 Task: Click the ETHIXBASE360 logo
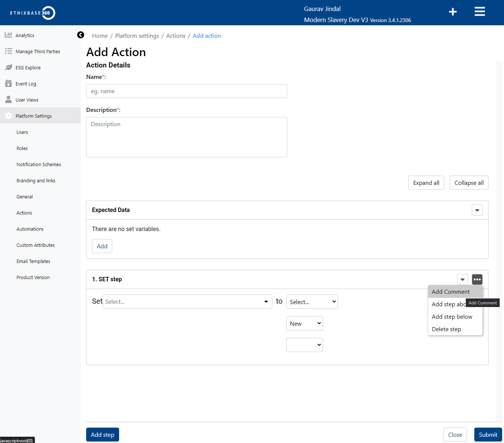pos(32,12)
